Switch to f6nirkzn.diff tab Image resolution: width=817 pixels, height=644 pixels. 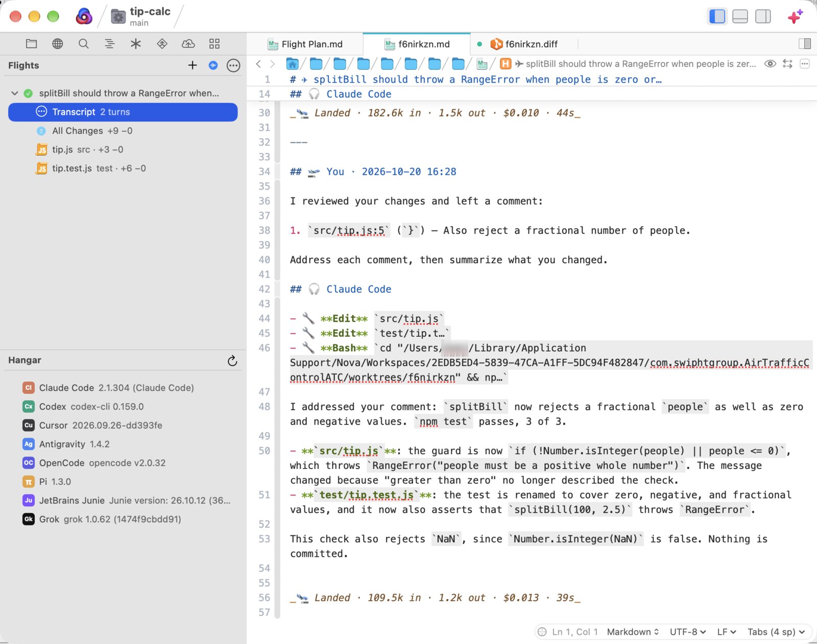click(x=524, y=44)
